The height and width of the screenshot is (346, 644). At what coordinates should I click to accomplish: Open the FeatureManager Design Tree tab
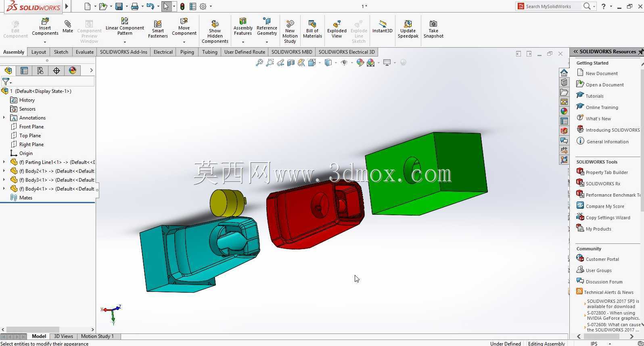point(8,71)
